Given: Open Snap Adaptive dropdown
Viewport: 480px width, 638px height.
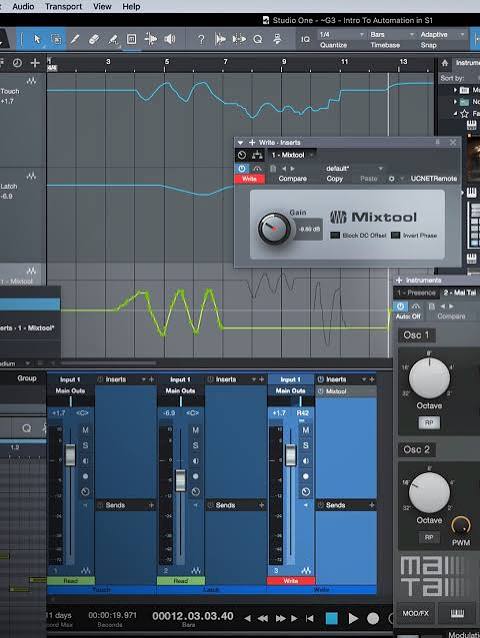Looking at the screenshot, I should point(443,35).
